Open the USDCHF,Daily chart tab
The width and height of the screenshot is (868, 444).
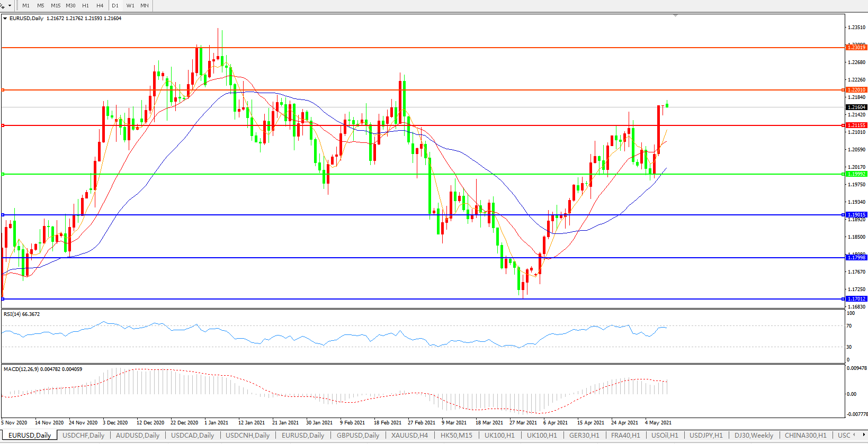(83, 436)
